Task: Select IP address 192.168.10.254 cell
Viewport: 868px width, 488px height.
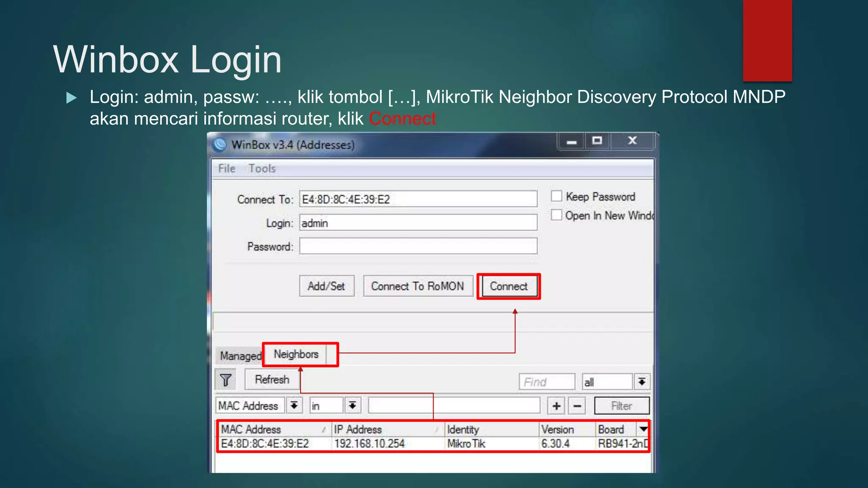Action: 370,444
